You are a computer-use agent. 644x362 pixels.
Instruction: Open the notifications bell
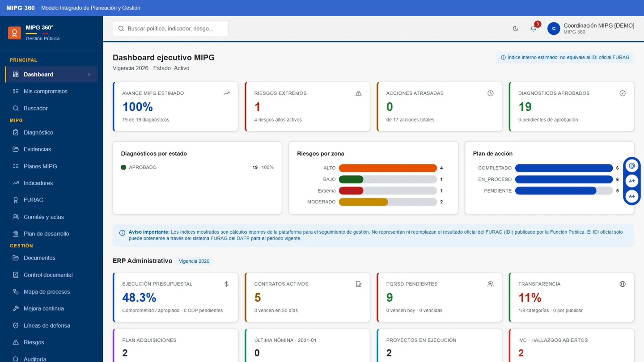(x=533, y=28)
